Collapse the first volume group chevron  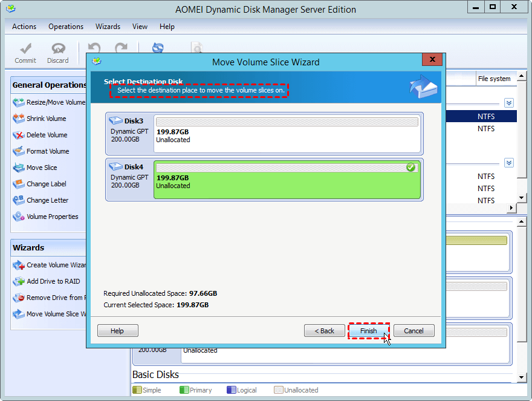click(508, 103)
